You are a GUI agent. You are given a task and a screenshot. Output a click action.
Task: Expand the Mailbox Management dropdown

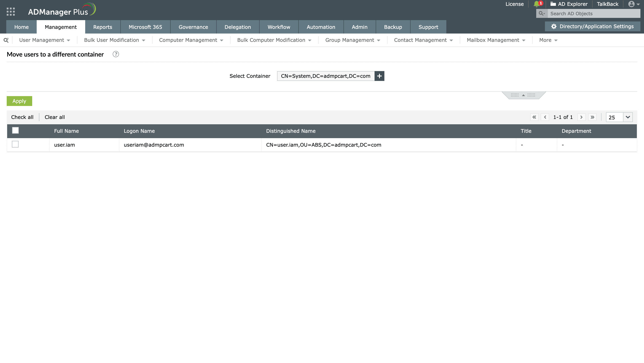tap(496, 40)
